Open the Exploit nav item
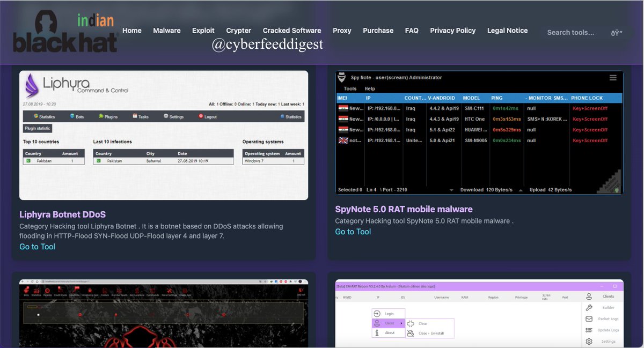 [x=203, y=31]
